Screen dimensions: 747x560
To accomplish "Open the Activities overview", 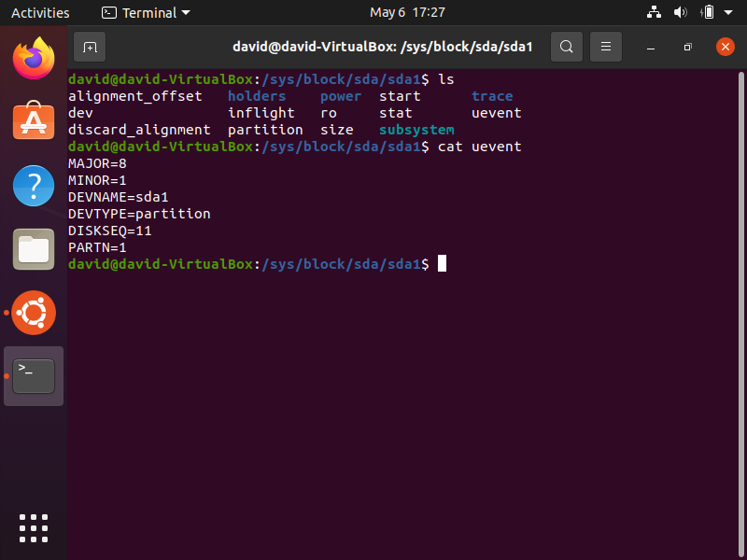I will click(40, 12).
